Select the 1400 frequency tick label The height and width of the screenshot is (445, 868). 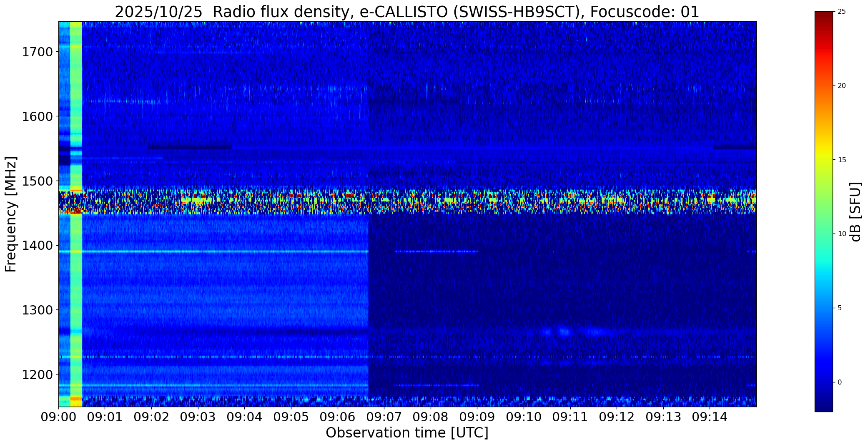click(37, 246)
